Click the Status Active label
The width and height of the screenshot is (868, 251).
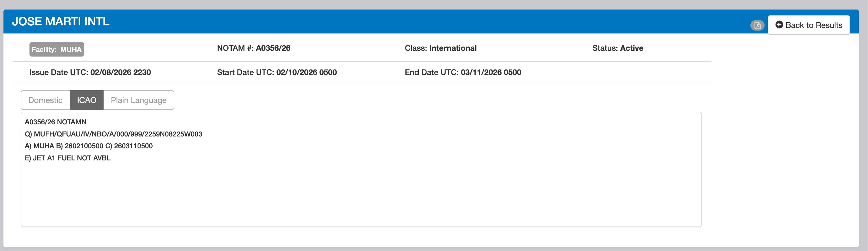coord(618,48)
